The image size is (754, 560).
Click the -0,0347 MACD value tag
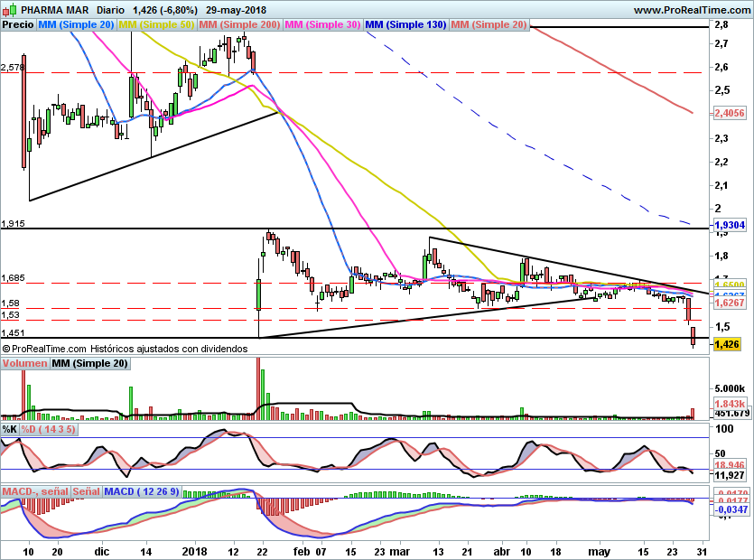click(731, 509)
